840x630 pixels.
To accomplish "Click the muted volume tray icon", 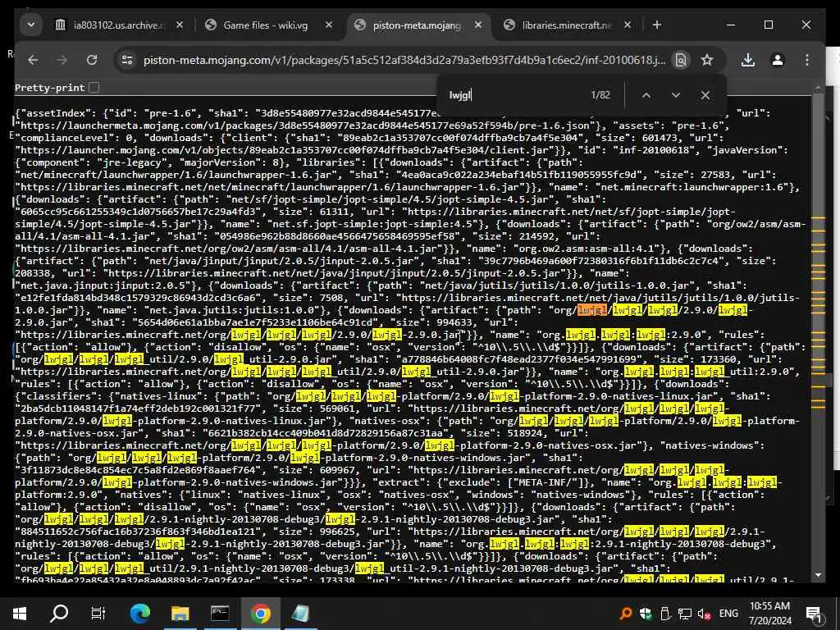I will tap(704, 614).
